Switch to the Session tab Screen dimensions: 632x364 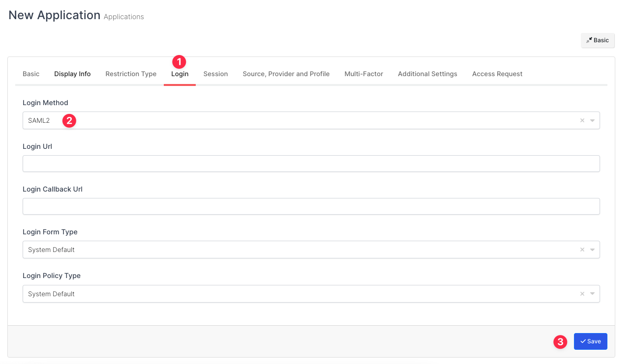pos(215,74)
